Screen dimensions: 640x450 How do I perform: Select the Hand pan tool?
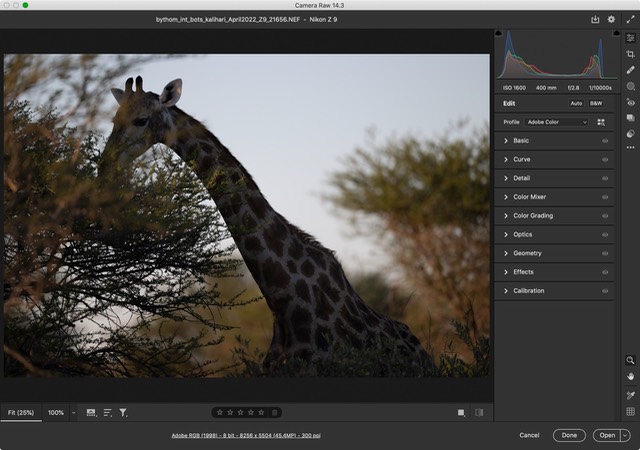coord(630,376)
